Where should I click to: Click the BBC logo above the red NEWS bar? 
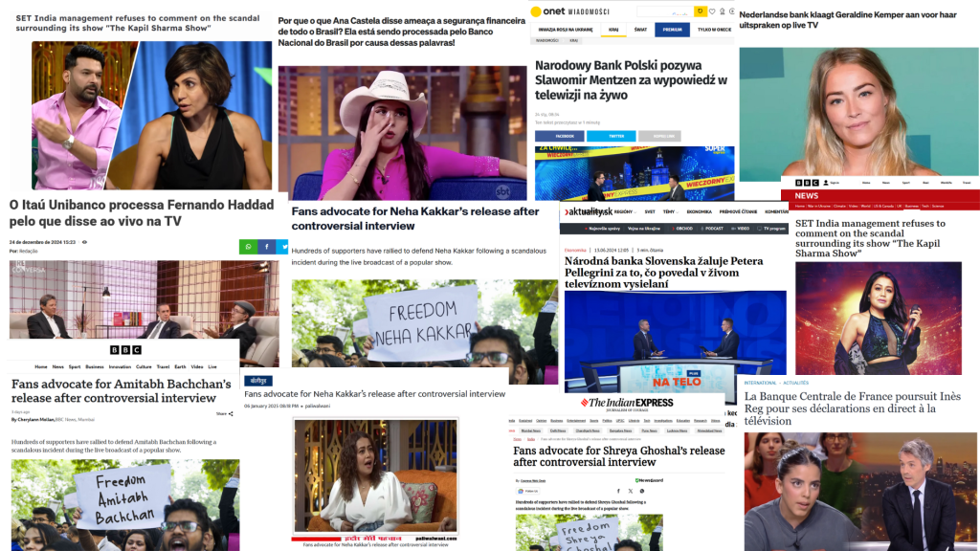(807, 183)
